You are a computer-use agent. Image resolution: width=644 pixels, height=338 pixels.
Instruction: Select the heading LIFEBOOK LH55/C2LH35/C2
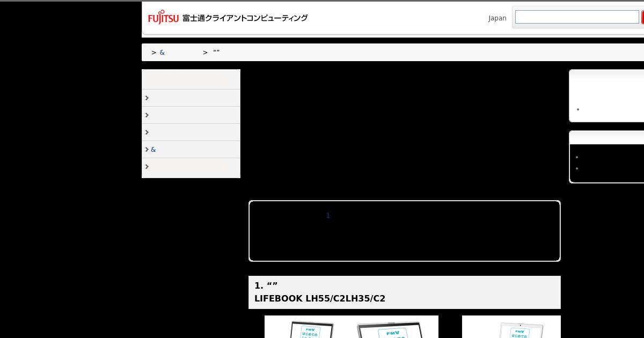point(320,298)
